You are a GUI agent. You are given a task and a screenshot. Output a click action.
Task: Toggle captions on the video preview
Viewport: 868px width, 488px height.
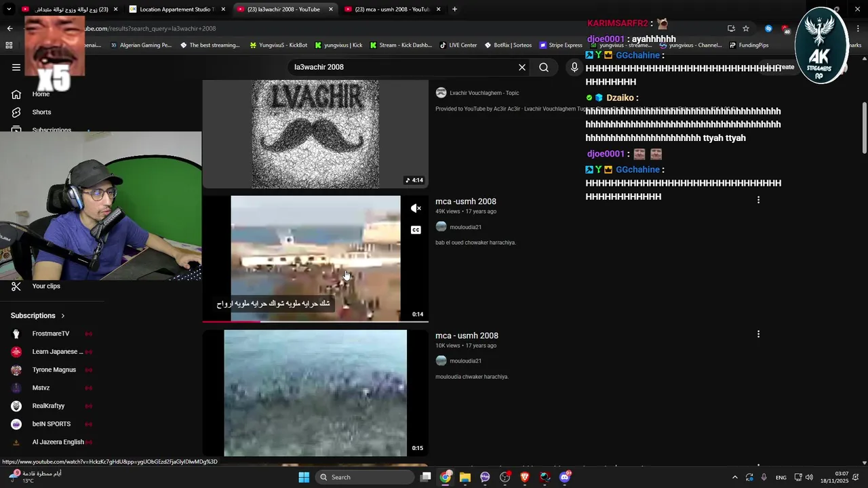[416, 230]
